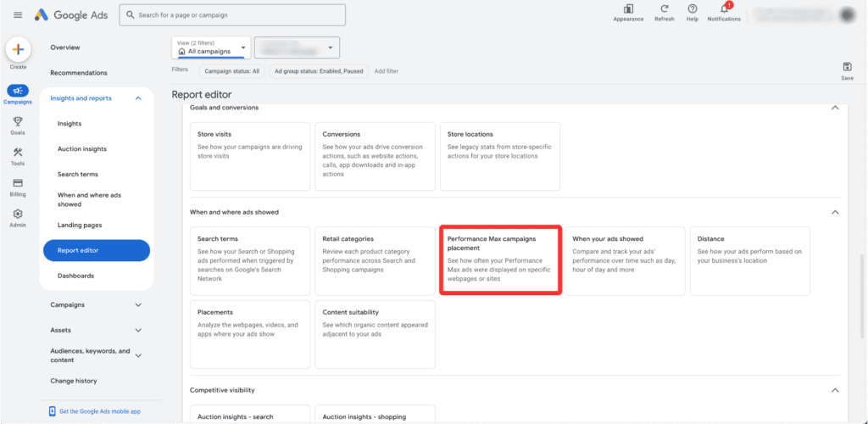Open When and where ads showed sidebar item
The height and width of the screenshot is (424, 868).
(x=89, y=200)
